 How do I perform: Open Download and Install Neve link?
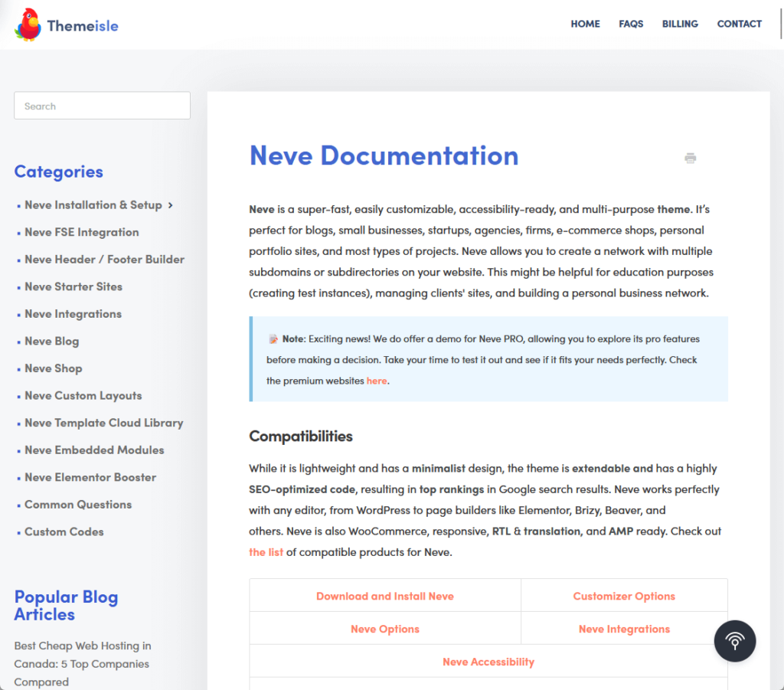385,596
